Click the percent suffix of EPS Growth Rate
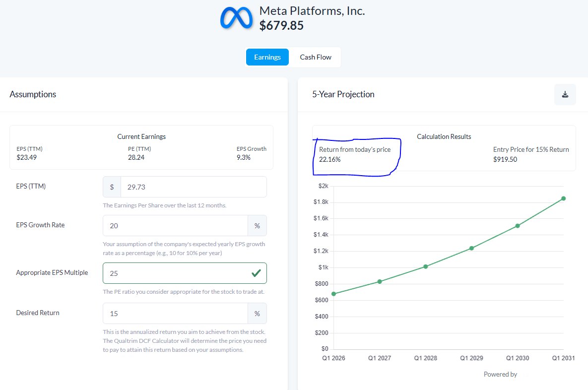The width and height of the screenshot is (588, 390). click(257, 226)
